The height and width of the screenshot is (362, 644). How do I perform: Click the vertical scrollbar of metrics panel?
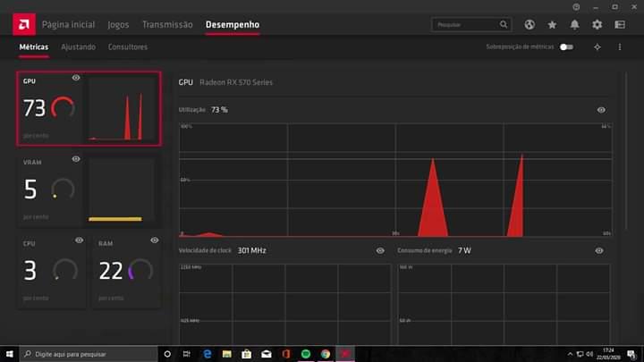(626, 152)
